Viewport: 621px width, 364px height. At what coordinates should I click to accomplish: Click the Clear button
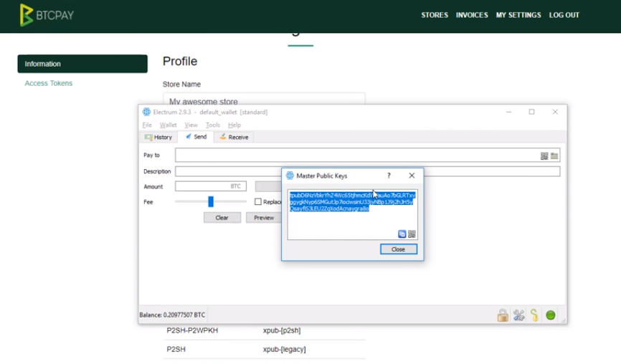(222, 218)
